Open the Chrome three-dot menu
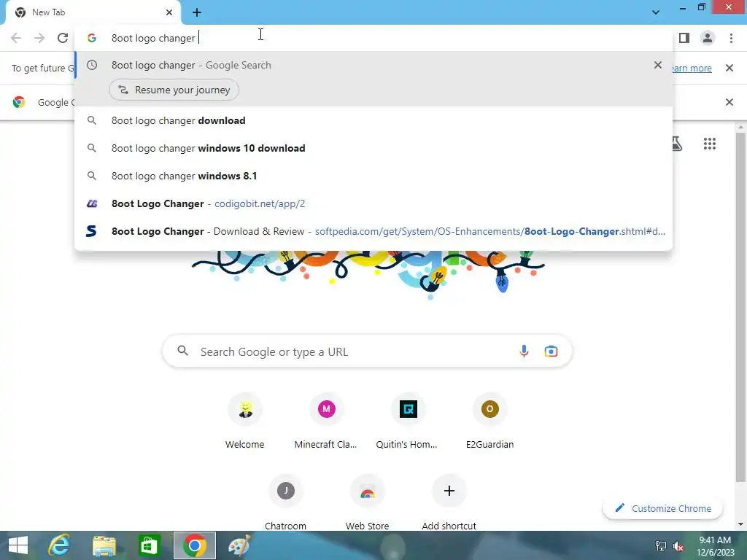The width and height of the screenshot is (747, 560). click(731, 38)
